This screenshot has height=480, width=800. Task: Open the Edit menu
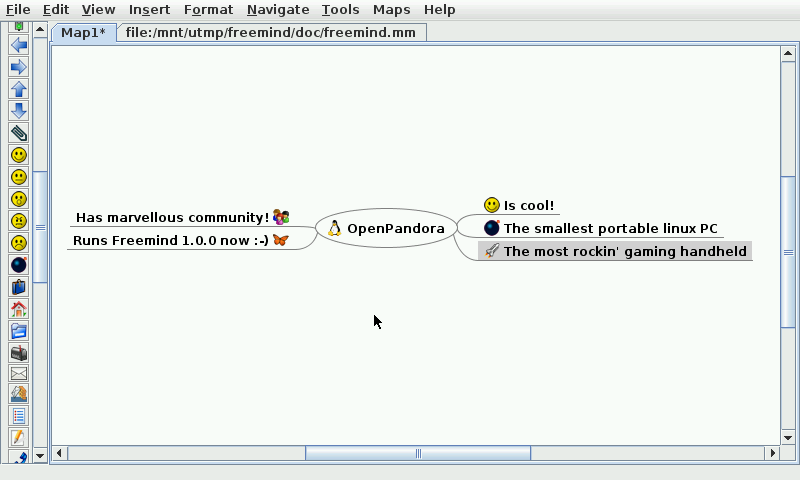pyautogui.click(x=56, y=10)
